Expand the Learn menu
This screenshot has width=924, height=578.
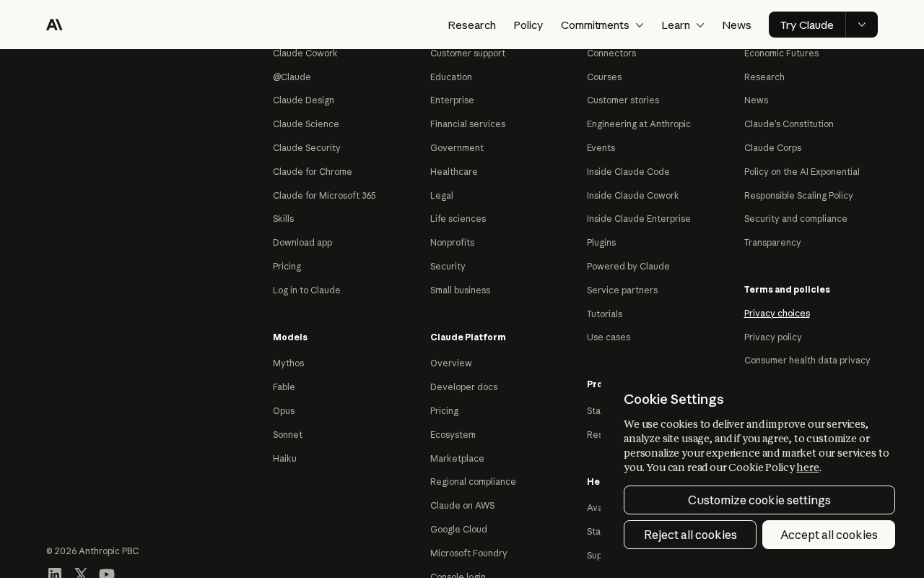(683, 25)
